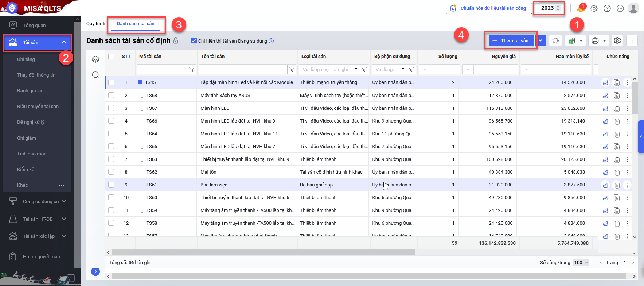Click the Tên tài sản filter input
Image resolution: width=644 pixels, height=286 pixels.
(243, 69)
